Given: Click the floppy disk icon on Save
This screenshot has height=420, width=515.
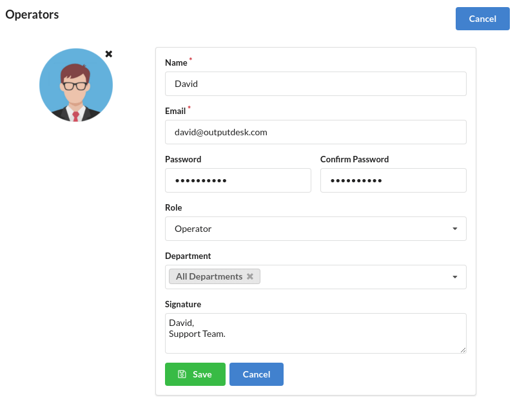Looking at the screenshot, I should (182, 374).
